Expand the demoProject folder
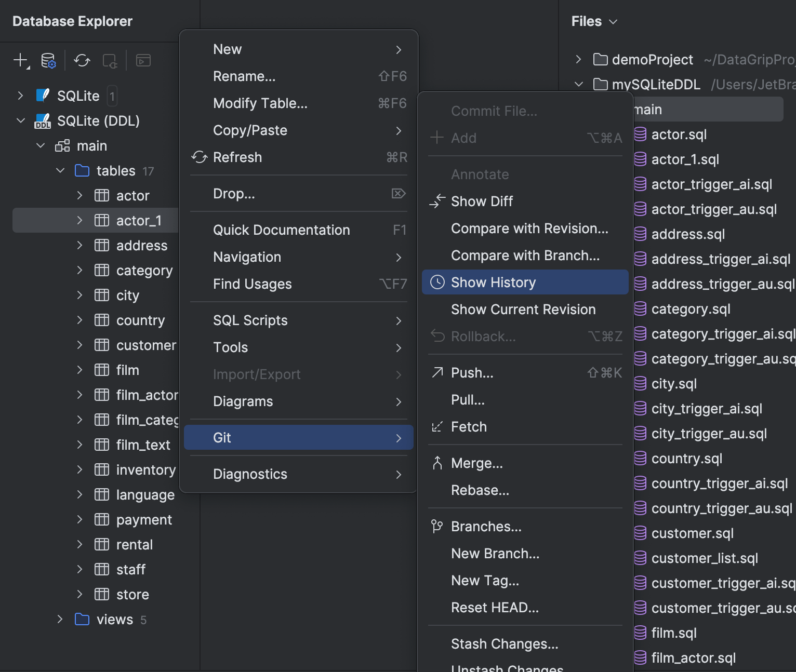This screenshot has height=672, width=796. point(578,59)
